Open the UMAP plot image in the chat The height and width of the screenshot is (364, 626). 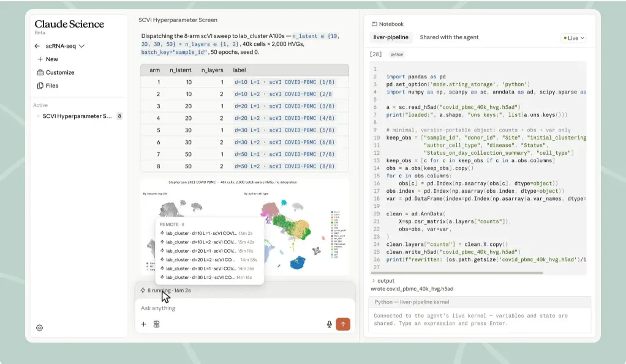coord(244,227)
